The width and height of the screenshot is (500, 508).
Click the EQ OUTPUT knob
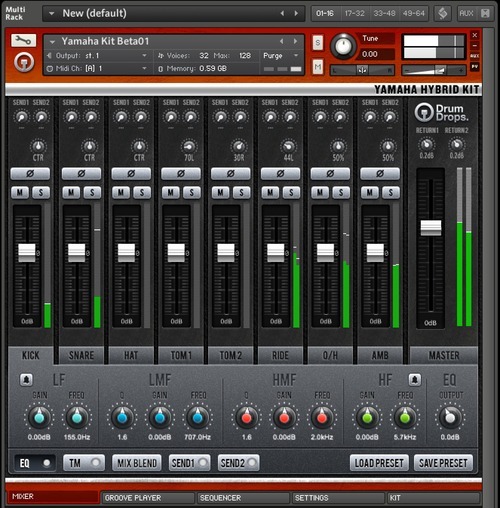pyautogui.click(x=450, y=417)
